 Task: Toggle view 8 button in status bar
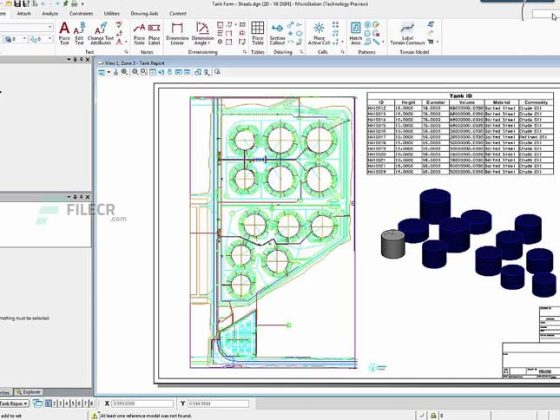coord(91,404)
